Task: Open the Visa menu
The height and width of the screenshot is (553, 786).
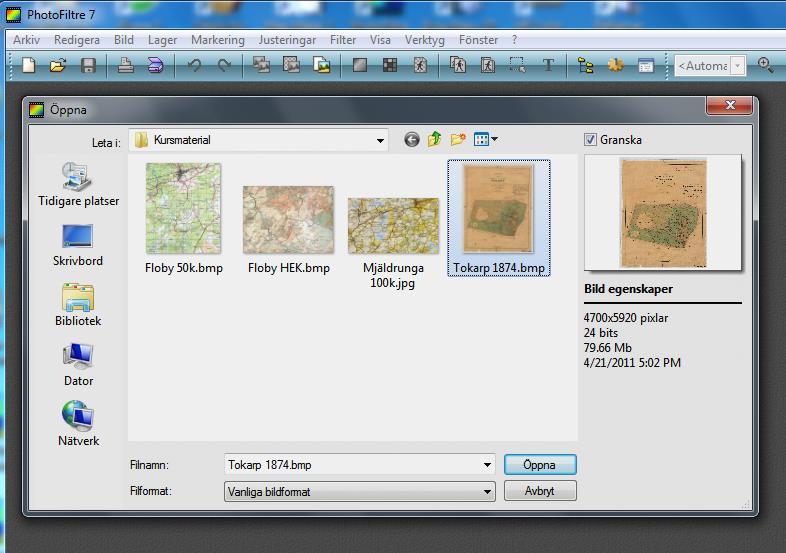Action: coord(380,40)
